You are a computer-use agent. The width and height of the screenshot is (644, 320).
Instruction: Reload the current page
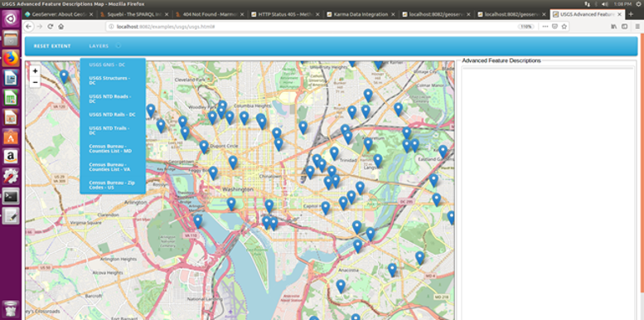pos(50,27)
